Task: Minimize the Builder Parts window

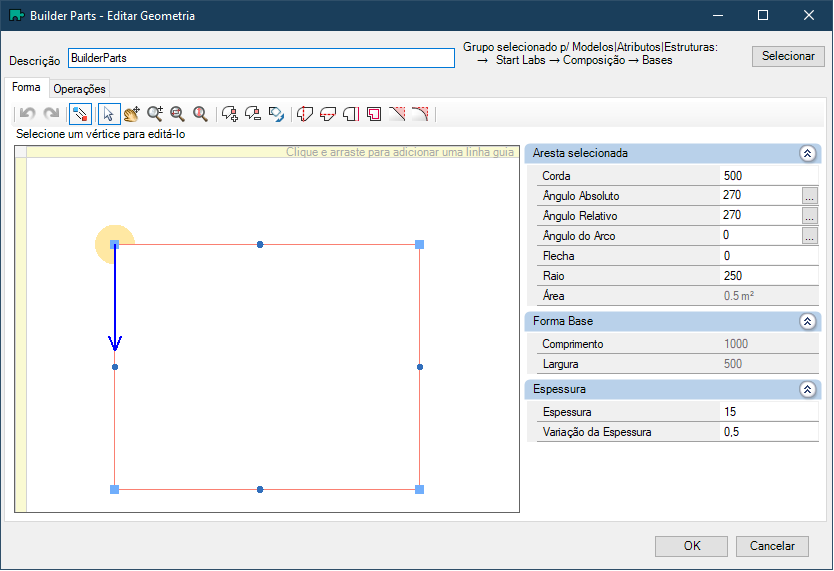Action: tap(718, 15)
